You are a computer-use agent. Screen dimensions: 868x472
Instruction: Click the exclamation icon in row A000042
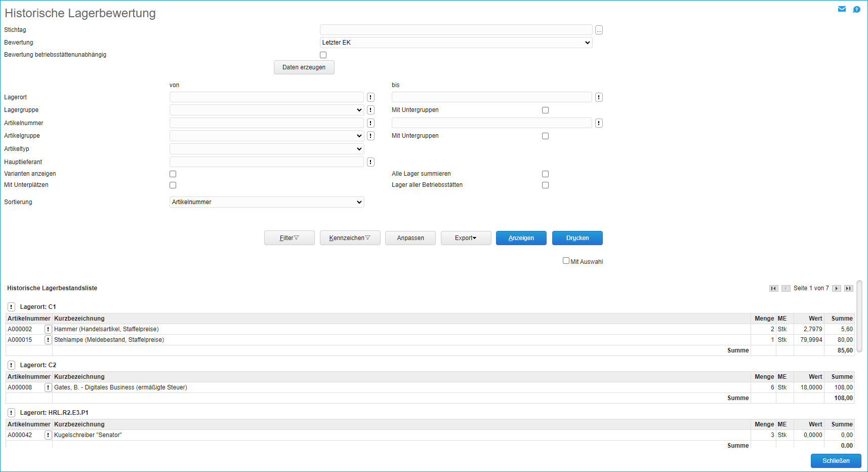tap(48, 435)
